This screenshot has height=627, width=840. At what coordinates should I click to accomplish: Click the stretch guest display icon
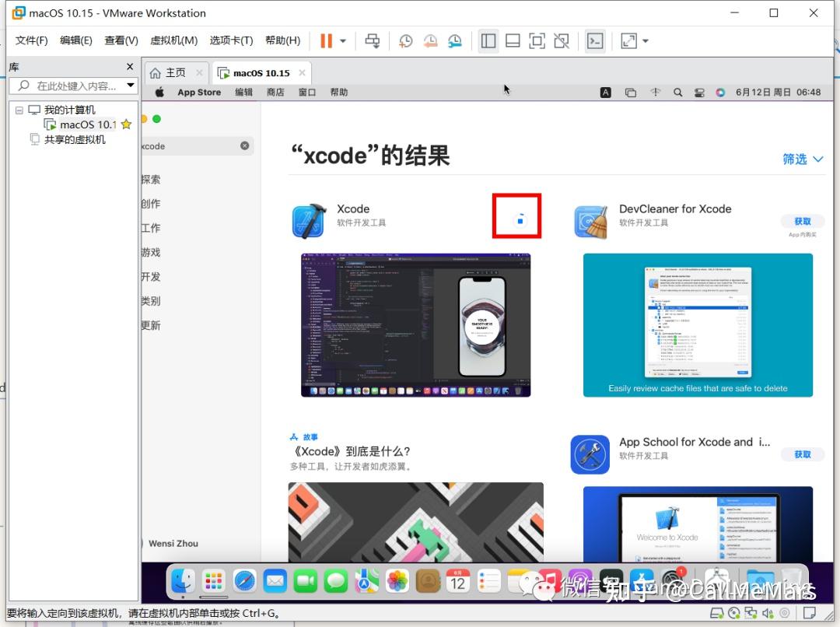tap(628, 40)
